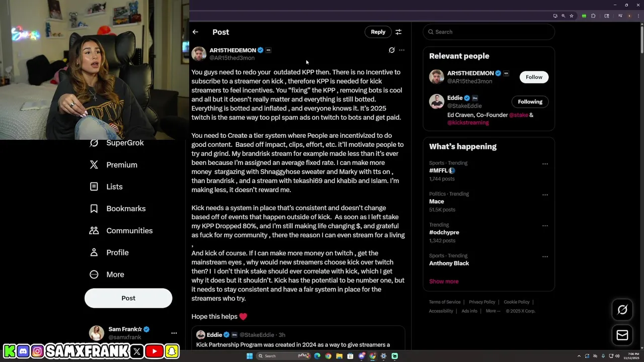Open the Privacy Policy footer link
644x362 pixels.
(482, 302)
